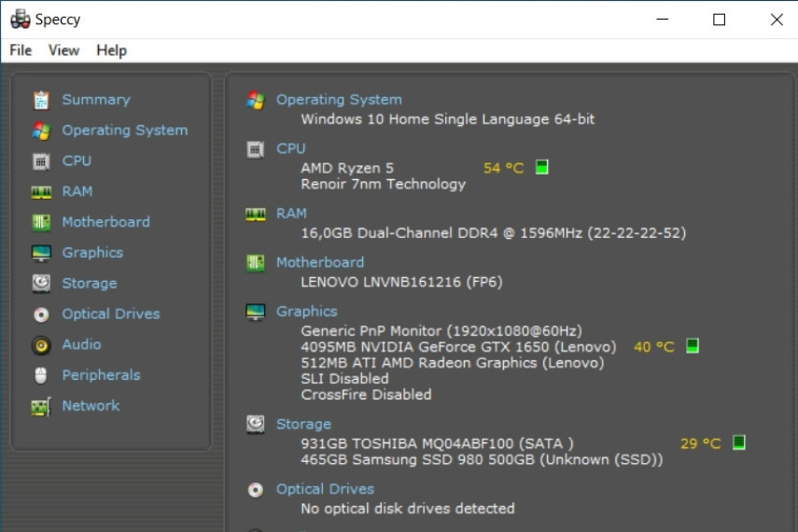This screenshot has width=798, height=532.
Task: Click the Peripherals mouse icon in the sidebar
Action: pos(41,376)
